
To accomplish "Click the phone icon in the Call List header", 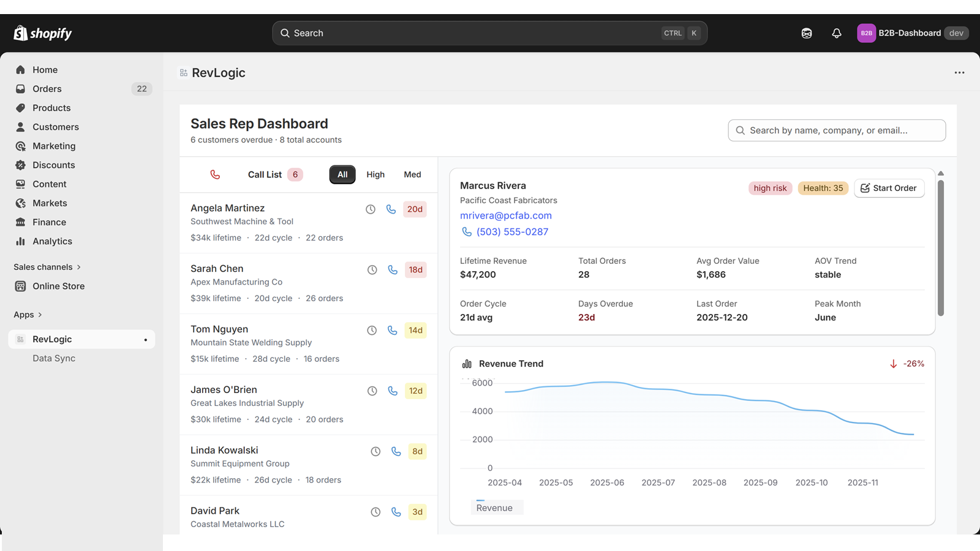I will click(x=215, y=174).
